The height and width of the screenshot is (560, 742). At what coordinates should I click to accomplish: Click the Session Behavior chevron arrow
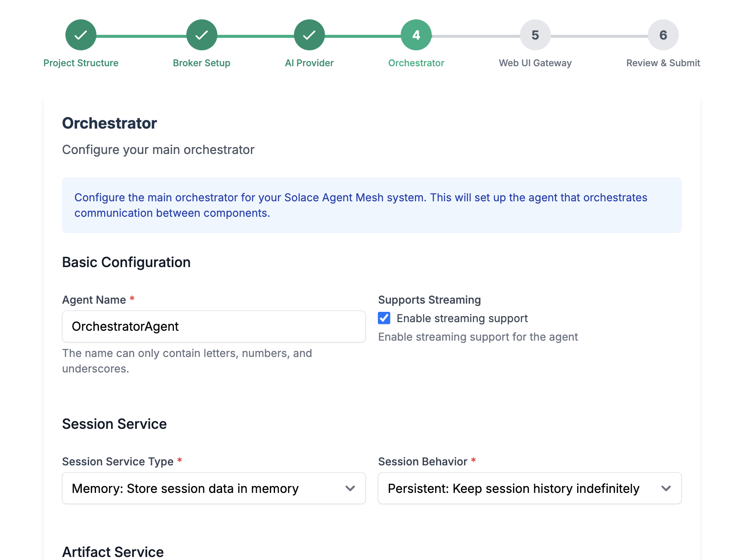[x=666, y=488]
